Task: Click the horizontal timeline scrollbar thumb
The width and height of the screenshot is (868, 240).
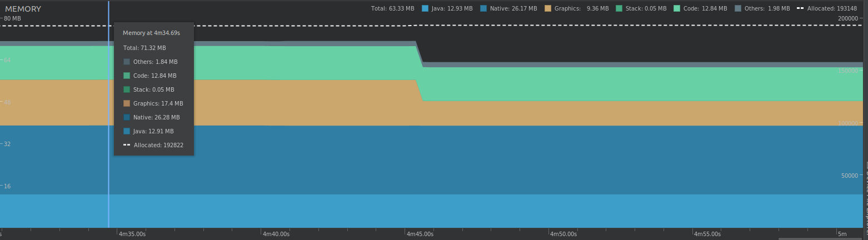Action: (x=820, y=239)
